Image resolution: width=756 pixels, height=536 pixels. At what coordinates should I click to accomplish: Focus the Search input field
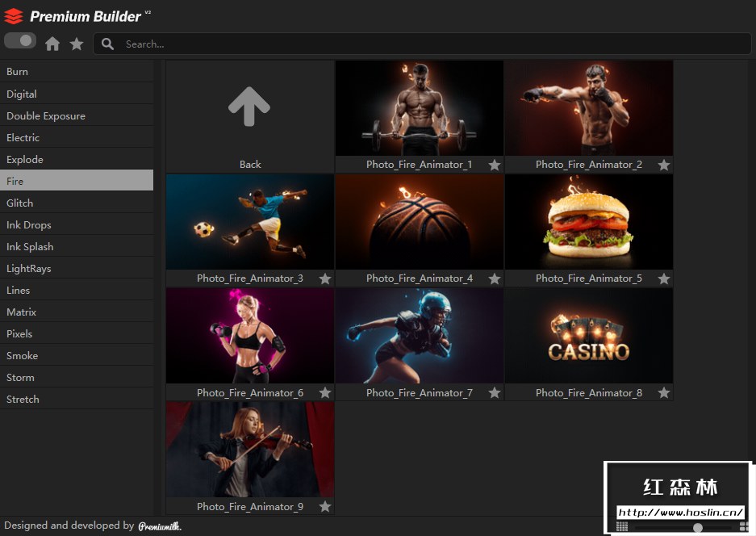pyautogui.click(x=422, y=44)
